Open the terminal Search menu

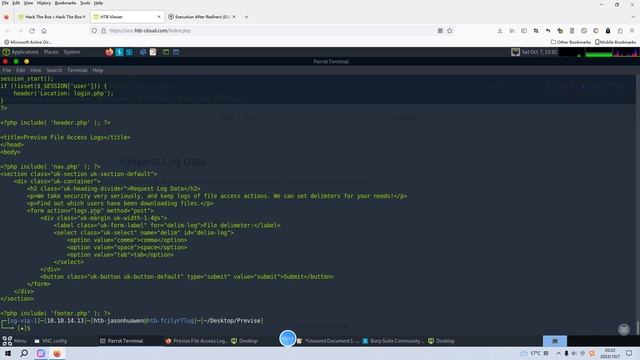pos(54,70)
